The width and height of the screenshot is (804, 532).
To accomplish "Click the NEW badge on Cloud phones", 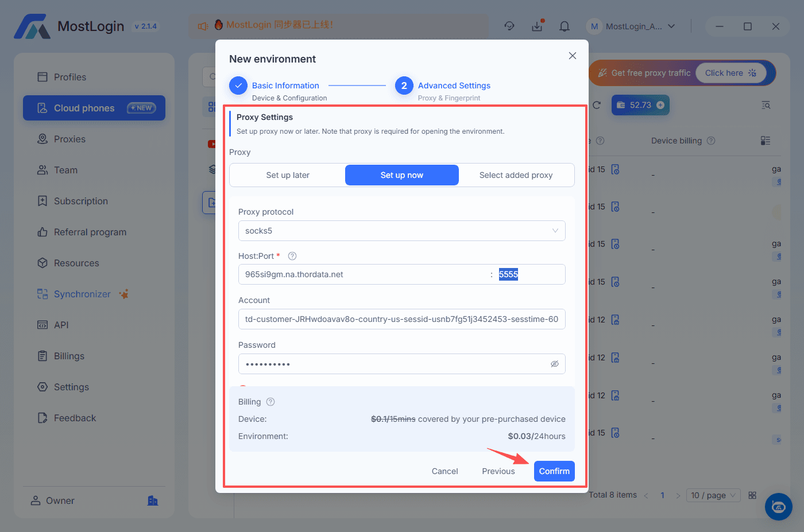I will tap(141, 108).
